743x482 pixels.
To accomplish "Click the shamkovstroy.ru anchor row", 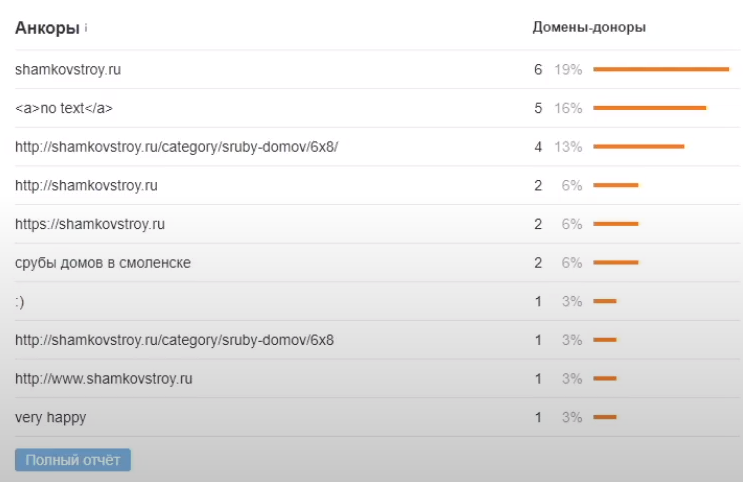I will coord(68,70).
